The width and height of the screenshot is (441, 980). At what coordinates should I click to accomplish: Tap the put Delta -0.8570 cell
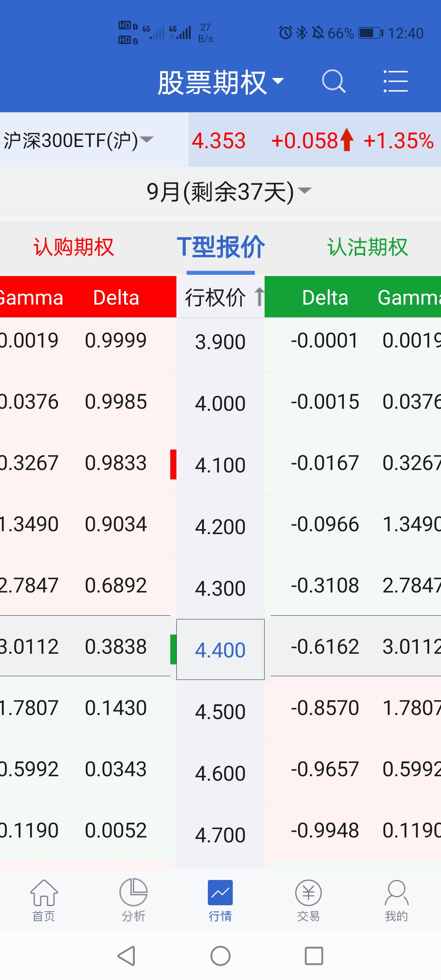(x=325, y=708)
